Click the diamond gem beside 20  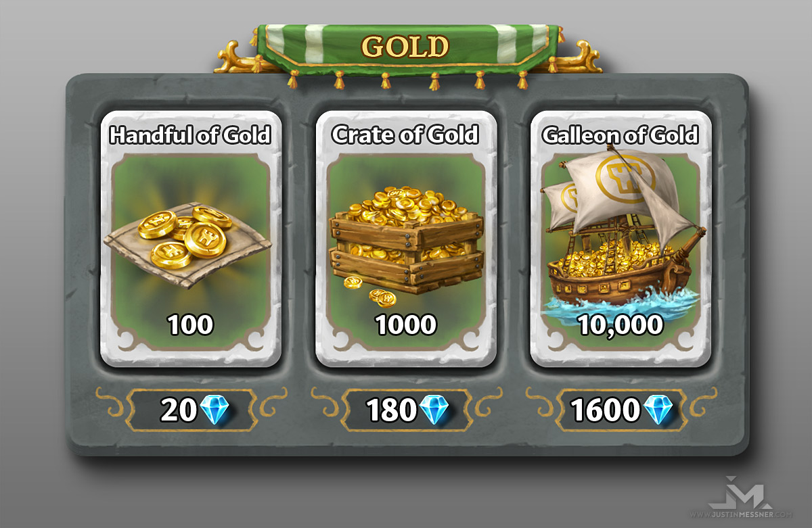[215, 410]
